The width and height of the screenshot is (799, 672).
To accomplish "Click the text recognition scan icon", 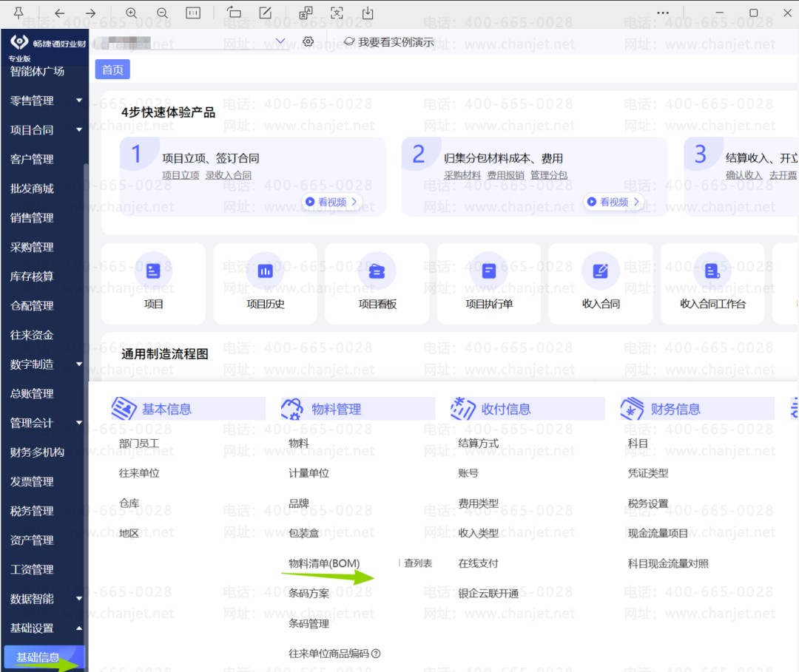I will click(337, 13).
